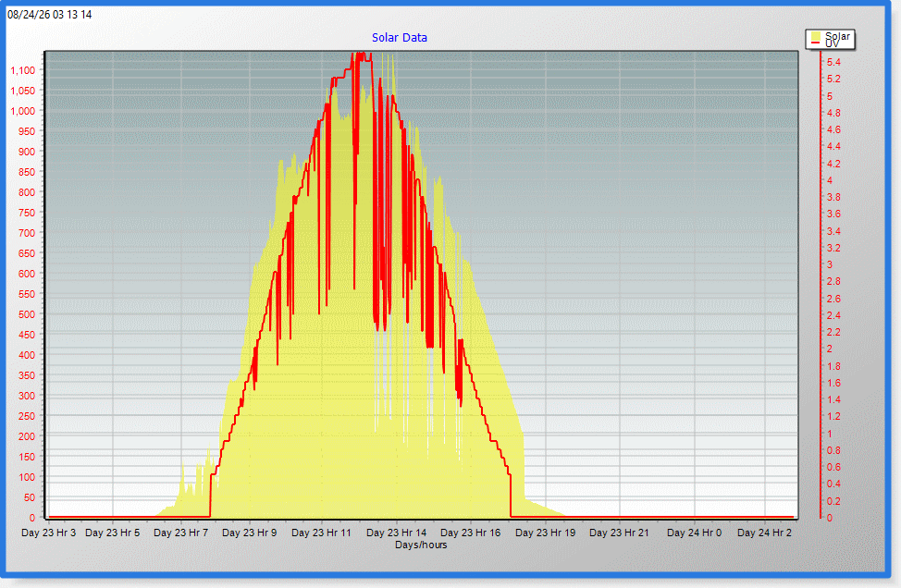
Task: Click left axis value 200
Action: tap(27, 437)
